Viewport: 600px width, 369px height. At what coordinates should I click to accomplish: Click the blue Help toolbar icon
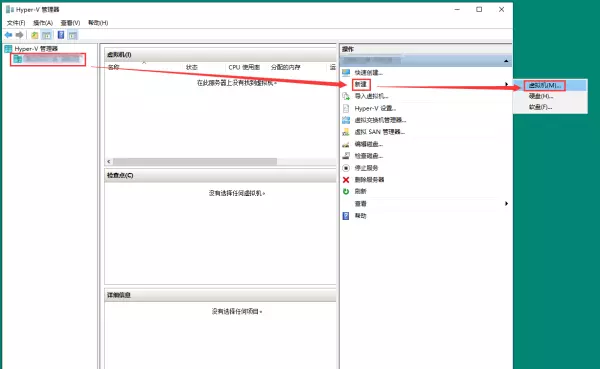pos(61,35)
